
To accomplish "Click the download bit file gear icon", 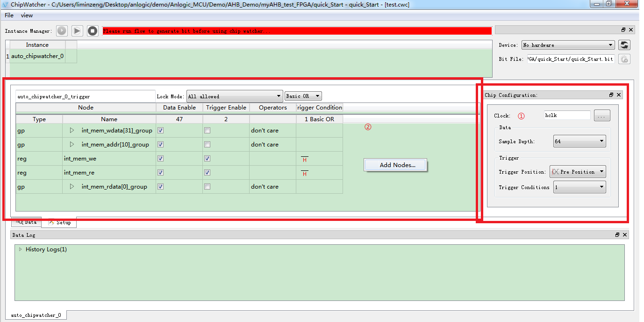I will pos(624,59).
